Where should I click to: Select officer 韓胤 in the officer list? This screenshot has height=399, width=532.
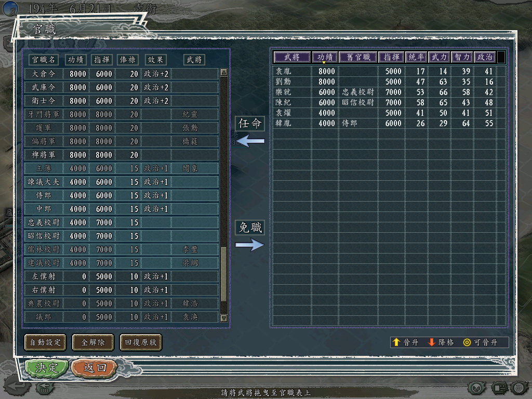tap(389, 123)
